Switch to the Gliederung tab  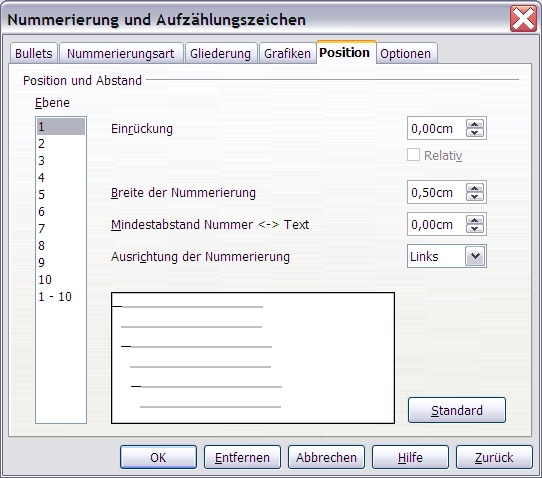point(221,54)
